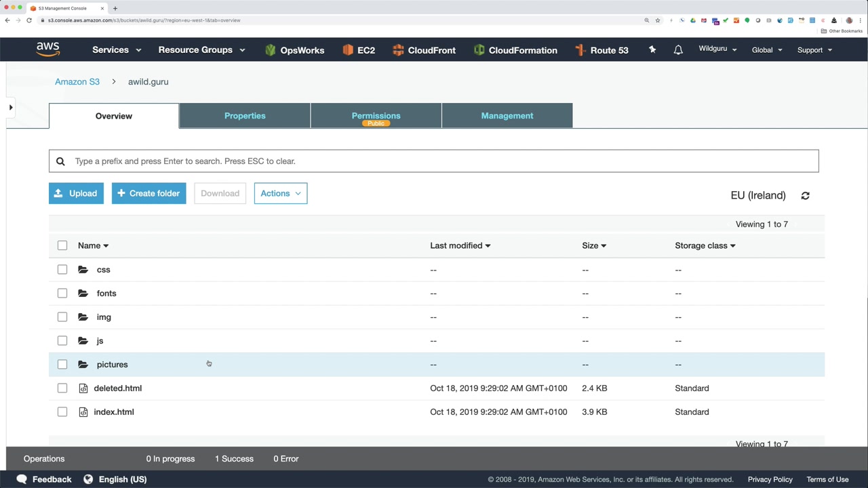
Task: Open the Services dropdown menu
Action: click(x=117, y=50)
